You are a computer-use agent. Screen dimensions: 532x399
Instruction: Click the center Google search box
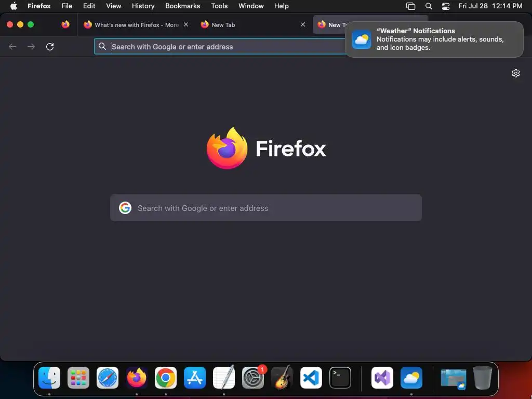coord(266,208)
